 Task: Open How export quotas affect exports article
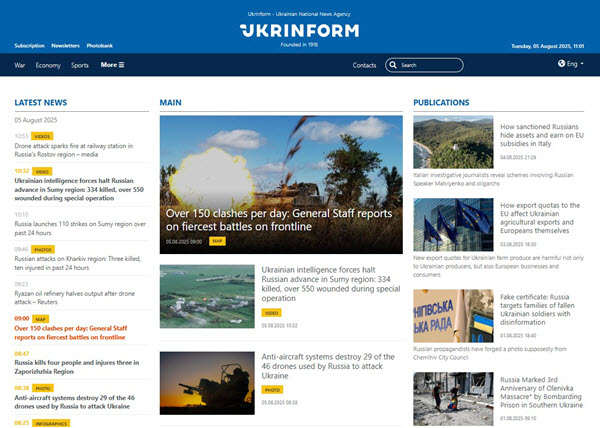pyautogui.click(x=540, y=218)
